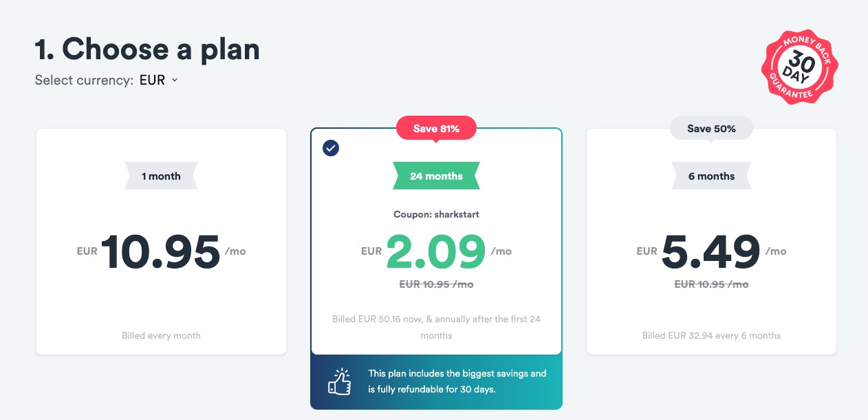This screenshot has width=868, height=420.
Task: Click the 24 months green ribbon label
Action: coord(436,176)
